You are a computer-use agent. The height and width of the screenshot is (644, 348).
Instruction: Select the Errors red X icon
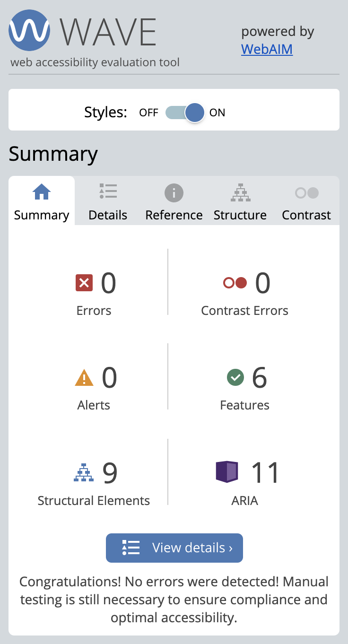[x=84, y=282]
